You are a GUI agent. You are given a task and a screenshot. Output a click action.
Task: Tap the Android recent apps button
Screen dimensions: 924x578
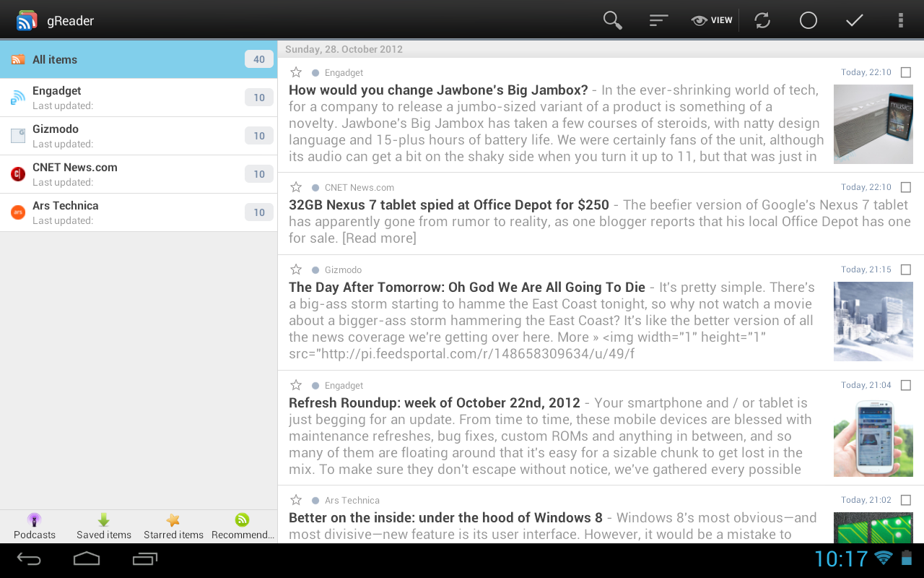point(144,558)
